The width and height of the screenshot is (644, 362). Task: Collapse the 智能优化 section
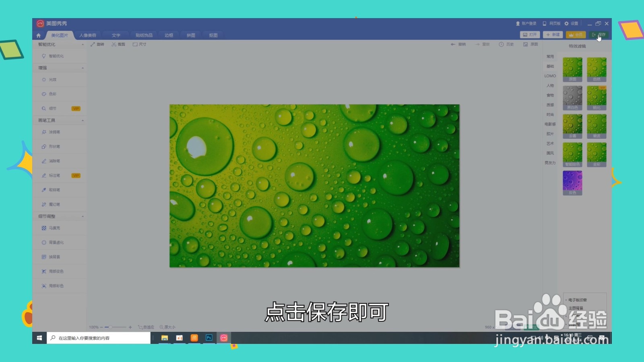(x=82, y=44)
